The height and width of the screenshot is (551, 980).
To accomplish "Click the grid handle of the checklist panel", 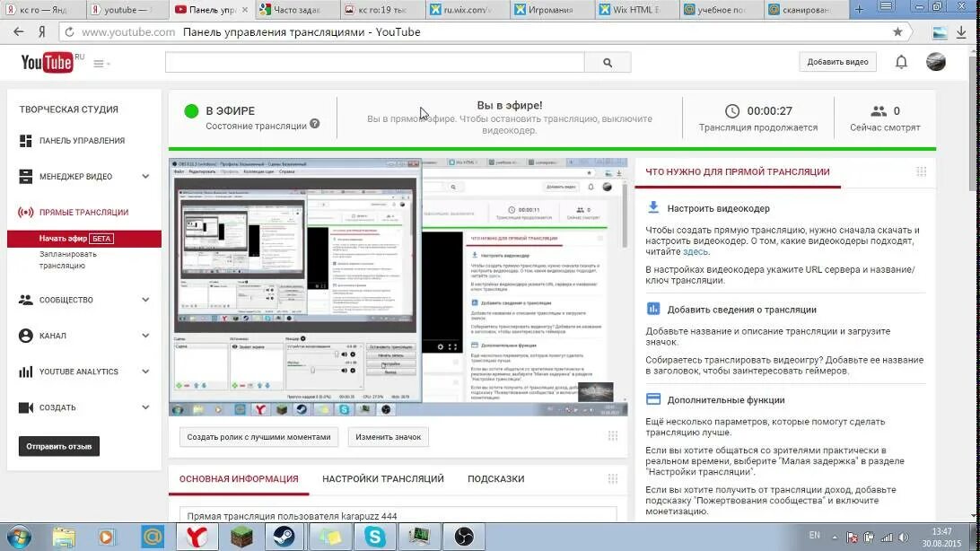I will pyautogui.click(x=921, y=171).
